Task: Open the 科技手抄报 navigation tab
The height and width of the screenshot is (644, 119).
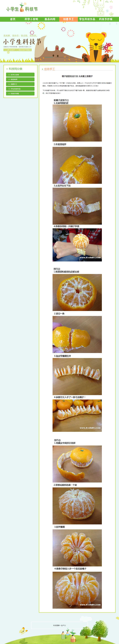Action: [106, 19]
